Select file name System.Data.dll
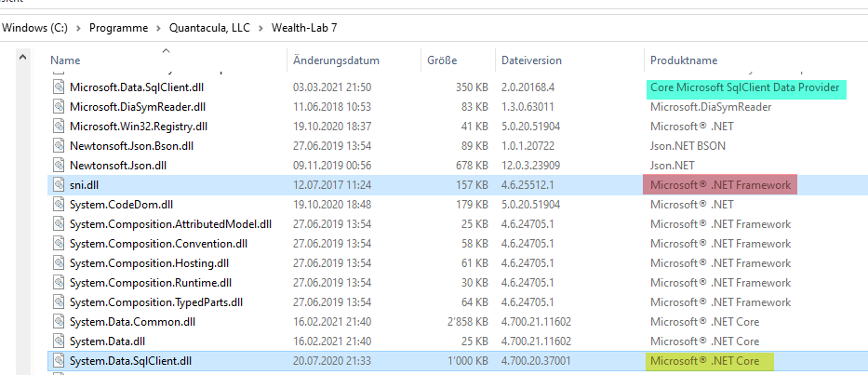 107,342
